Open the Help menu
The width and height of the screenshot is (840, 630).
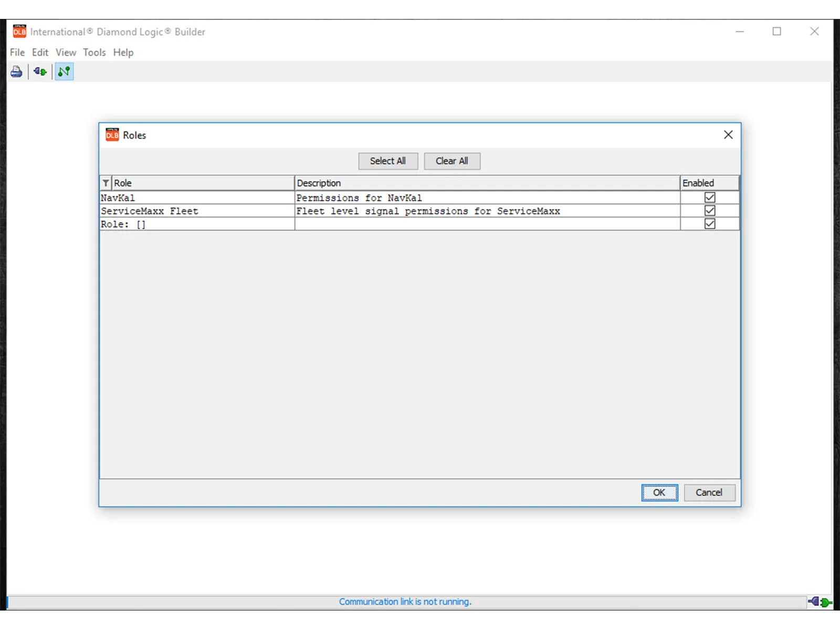point(123,52)
